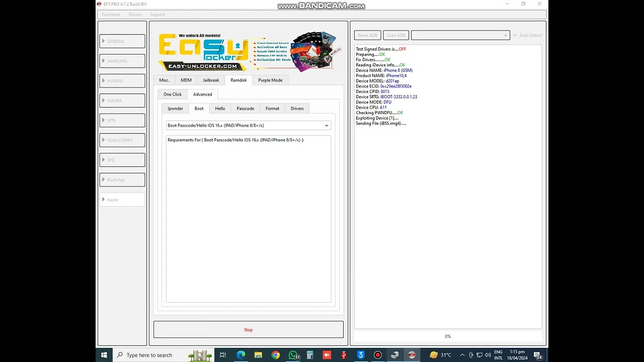
Task: Open the ADB device dropdown list
Action: point(460,35)
